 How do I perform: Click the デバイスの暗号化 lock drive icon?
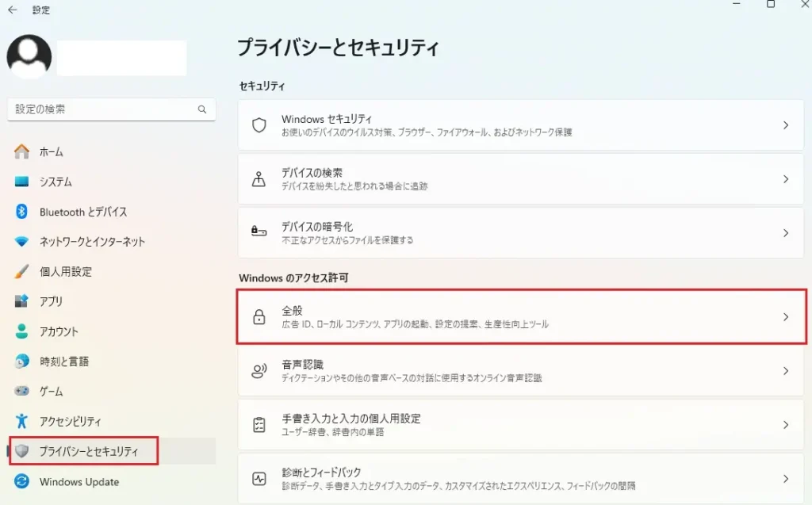click(x=259, y=231)
